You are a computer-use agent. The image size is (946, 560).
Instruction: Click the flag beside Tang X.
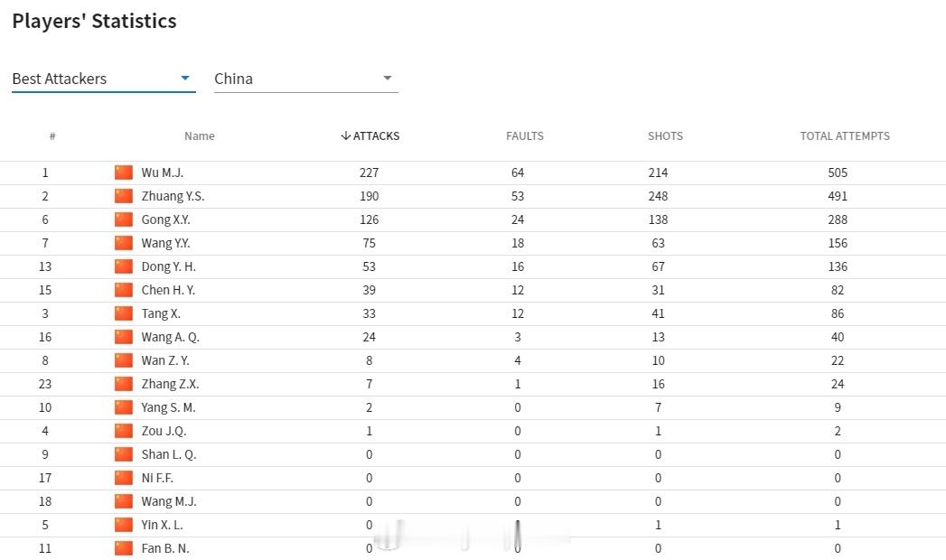coord(124,313)
